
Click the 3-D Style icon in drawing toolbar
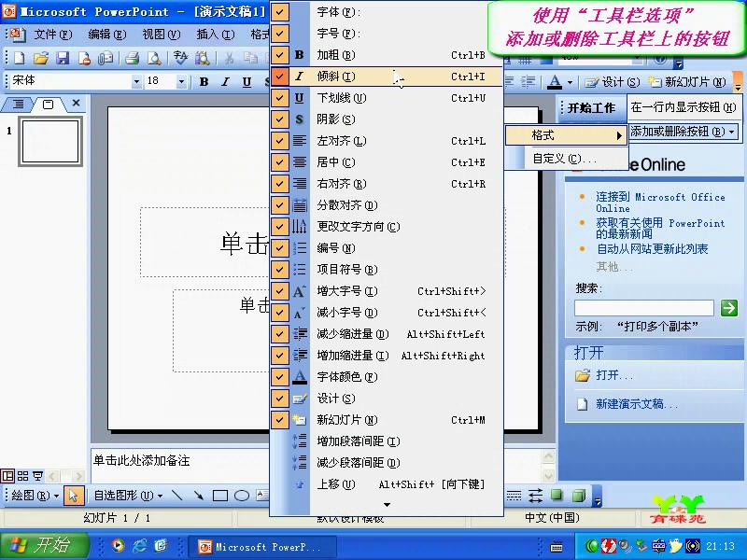pos(578,496)
